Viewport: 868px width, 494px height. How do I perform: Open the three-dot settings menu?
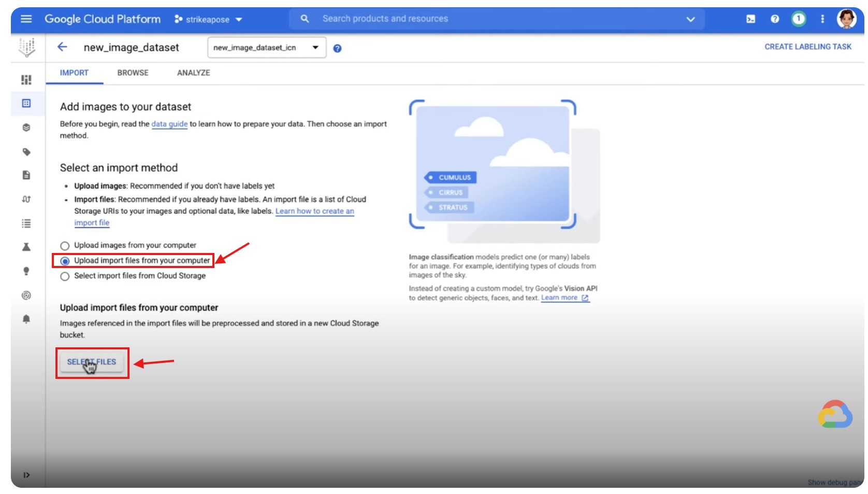coord(822,19)
